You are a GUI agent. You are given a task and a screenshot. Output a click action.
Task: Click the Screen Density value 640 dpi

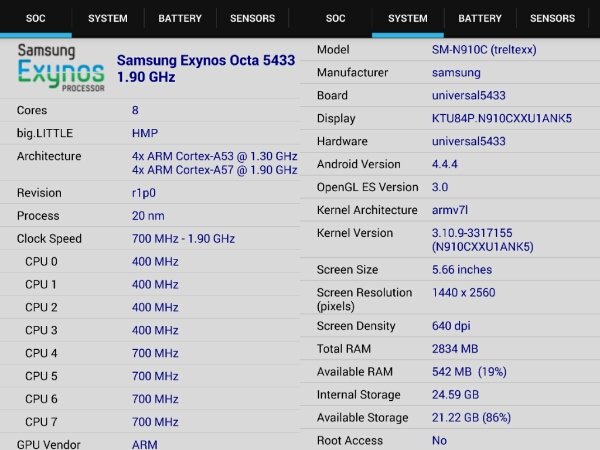451,326
